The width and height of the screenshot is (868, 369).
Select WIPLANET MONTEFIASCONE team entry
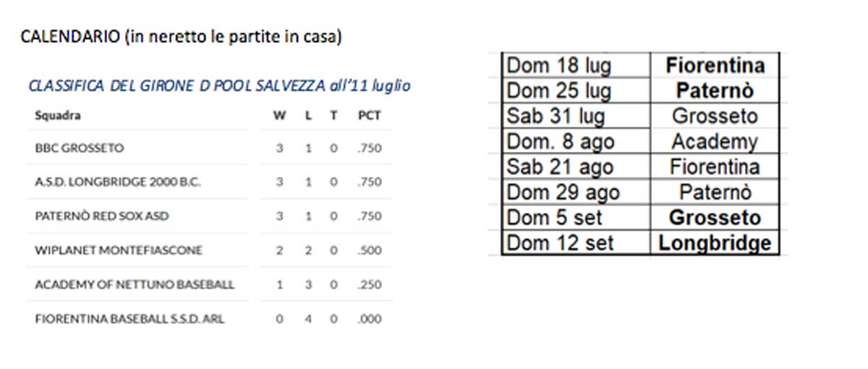[118, 250]
